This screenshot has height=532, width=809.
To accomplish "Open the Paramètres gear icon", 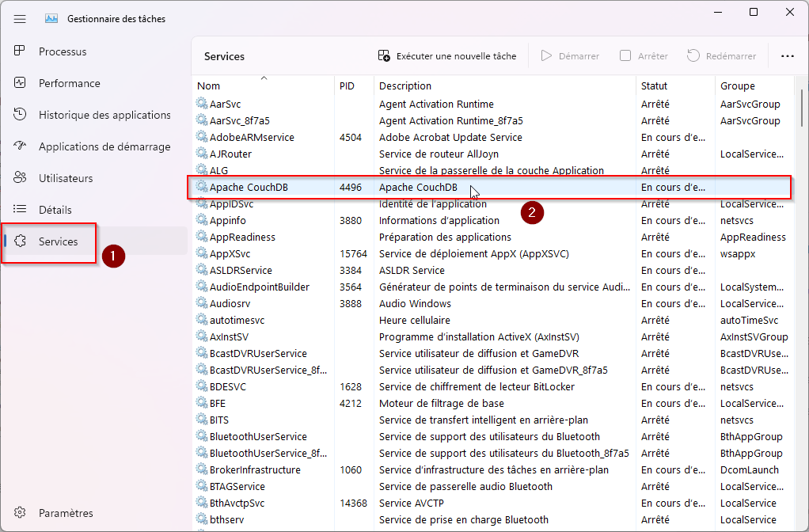I will click(x=20, y=512).
